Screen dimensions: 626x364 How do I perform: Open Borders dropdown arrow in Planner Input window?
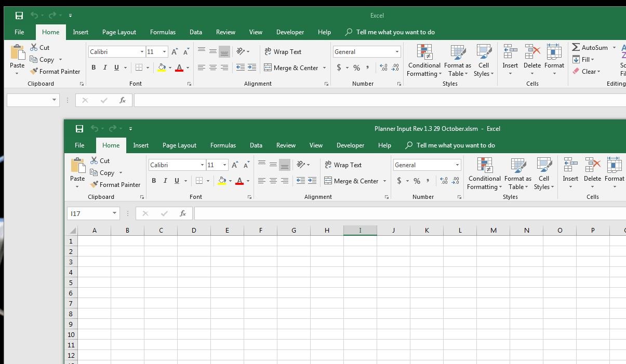click(x=208, y=181)
